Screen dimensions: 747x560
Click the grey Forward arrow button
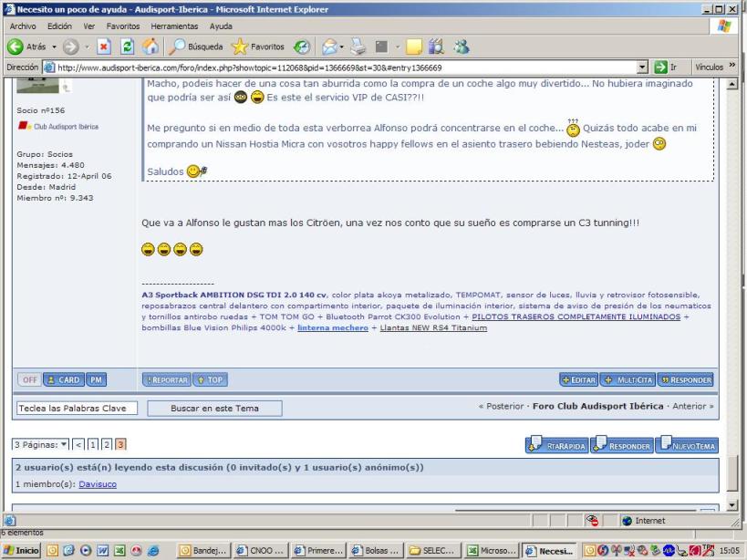pyautogui.click(x=70, y=47)
